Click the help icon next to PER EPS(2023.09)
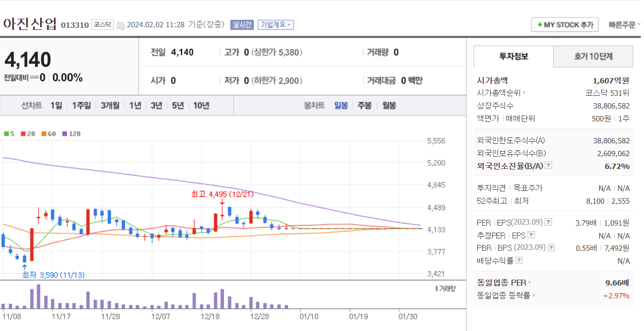Screen dimensions: 644x331 pos(548,222)
